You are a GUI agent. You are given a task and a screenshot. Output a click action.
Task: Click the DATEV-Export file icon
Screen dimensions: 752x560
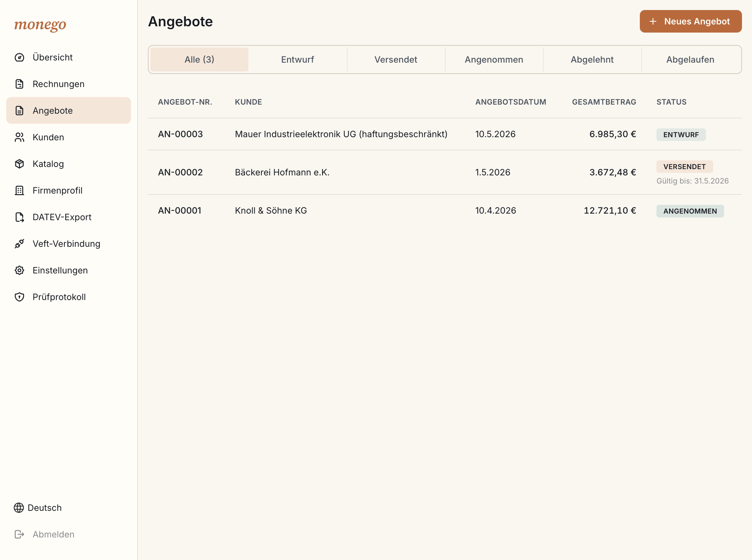click(19, 217)
